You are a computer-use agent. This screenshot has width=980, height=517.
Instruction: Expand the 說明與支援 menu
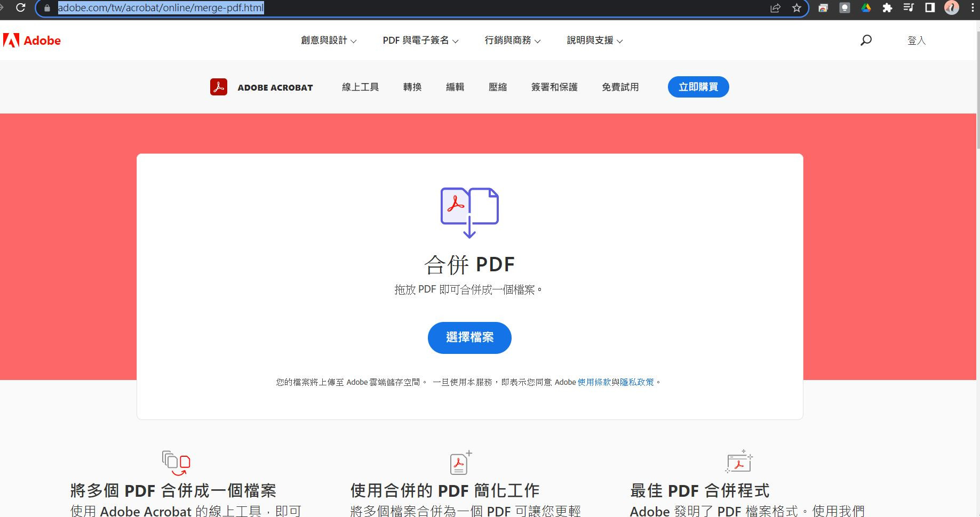594,41
